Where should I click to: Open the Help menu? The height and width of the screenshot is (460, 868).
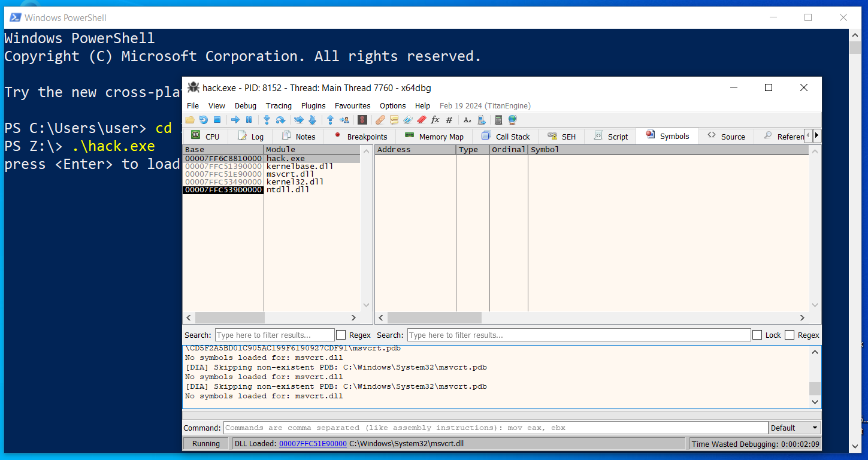[x=423, y=105]
